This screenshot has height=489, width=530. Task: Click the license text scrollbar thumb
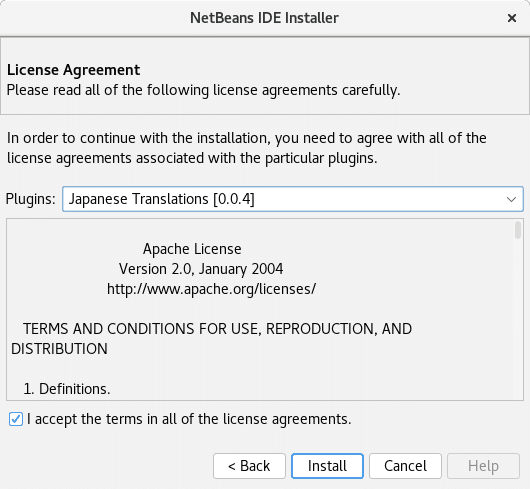tap(517, 230)
